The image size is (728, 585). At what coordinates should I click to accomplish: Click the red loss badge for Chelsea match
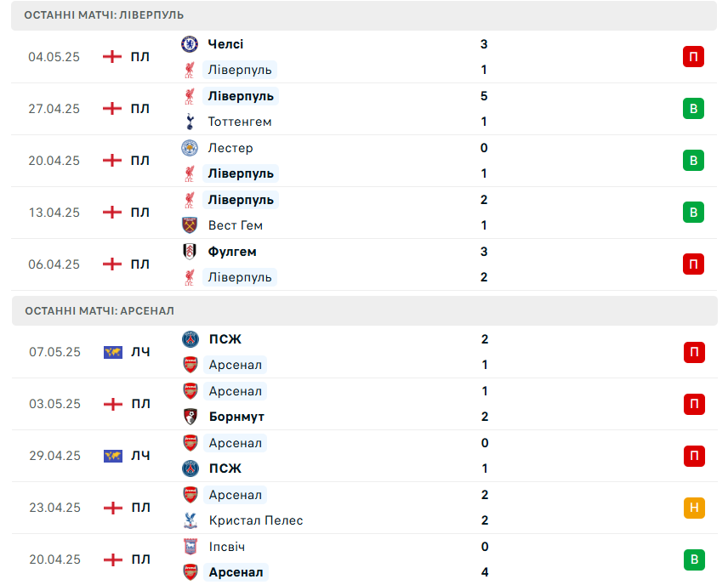tap(693, 57)
